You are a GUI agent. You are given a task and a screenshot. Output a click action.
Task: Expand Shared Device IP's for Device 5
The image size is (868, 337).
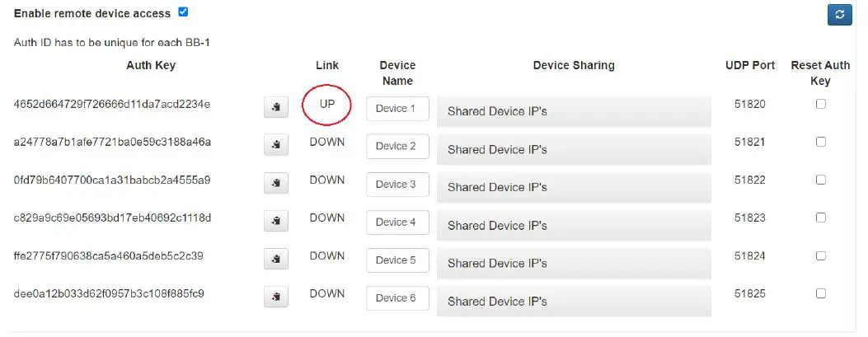[573, 264]
